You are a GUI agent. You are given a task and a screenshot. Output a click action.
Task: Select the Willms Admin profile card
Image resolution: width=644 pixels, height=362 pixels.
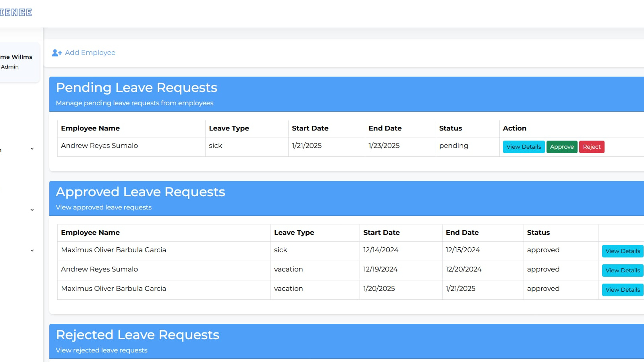pos(20,62)
